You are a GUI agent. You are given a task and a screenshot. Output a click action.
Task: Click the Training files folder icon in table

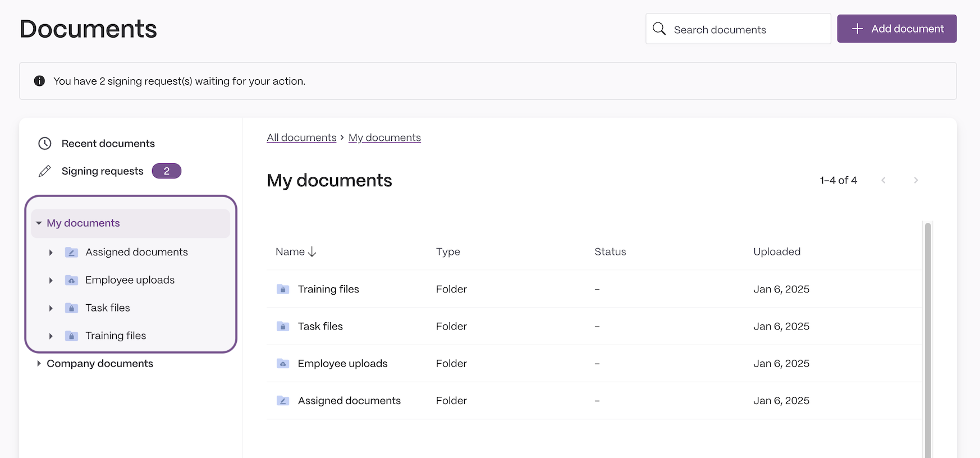283,289
